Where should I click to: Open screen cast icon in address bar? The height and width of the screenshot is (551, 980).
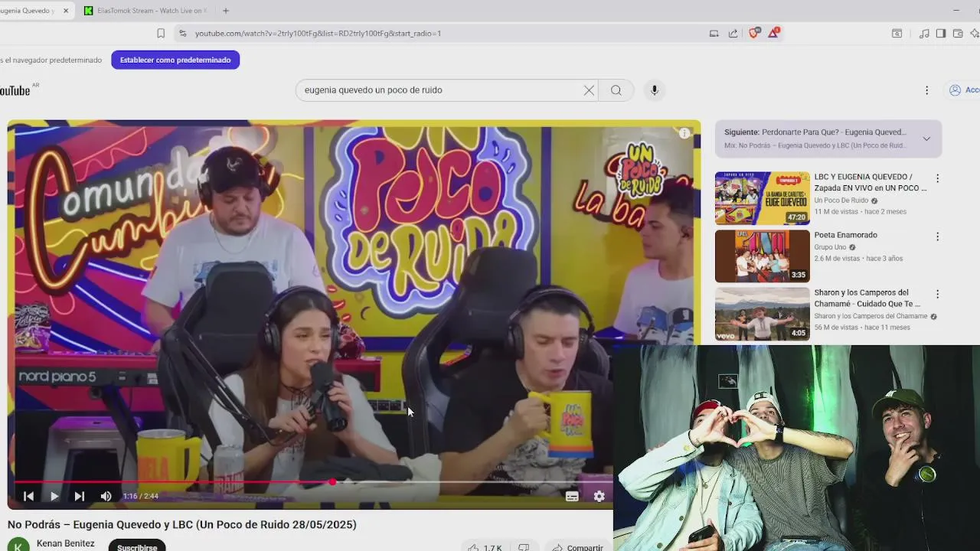pos(714,33)
